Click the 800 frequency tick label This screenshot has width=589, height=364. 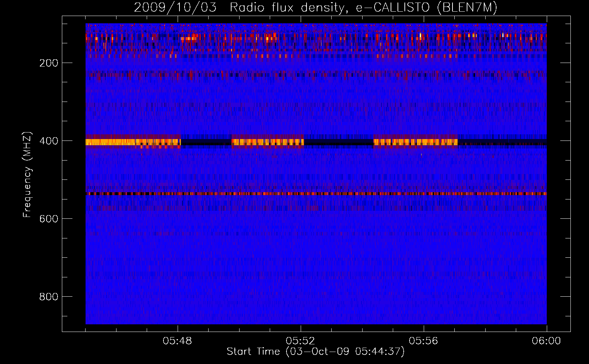(x=49, y=297)
